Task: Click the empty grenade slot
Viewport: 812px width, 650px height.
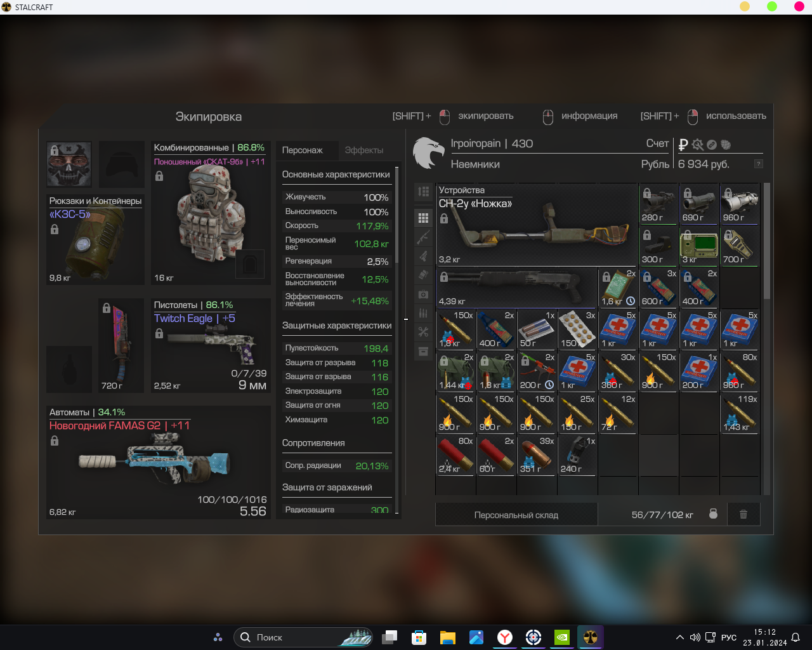Action: tap(69, 369)
